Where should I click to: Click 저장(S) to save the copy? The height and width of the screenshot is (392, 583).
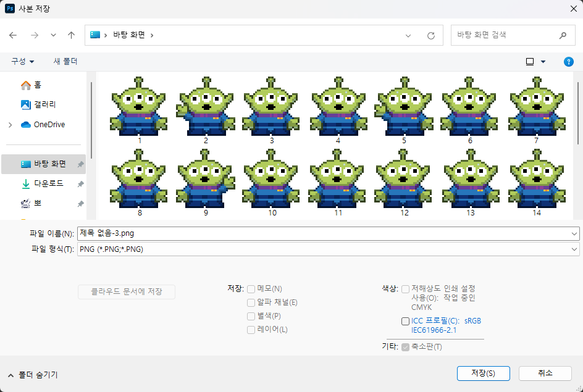[x=484, y=373]
